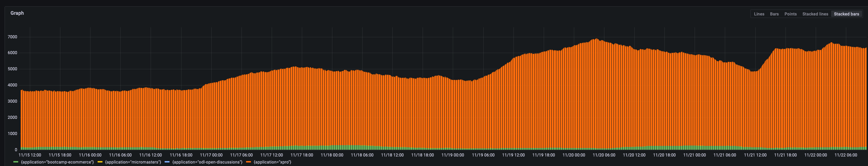
Task: Click the 11/20 12:00 x-axis label
Action: click(x=634, y=155)
